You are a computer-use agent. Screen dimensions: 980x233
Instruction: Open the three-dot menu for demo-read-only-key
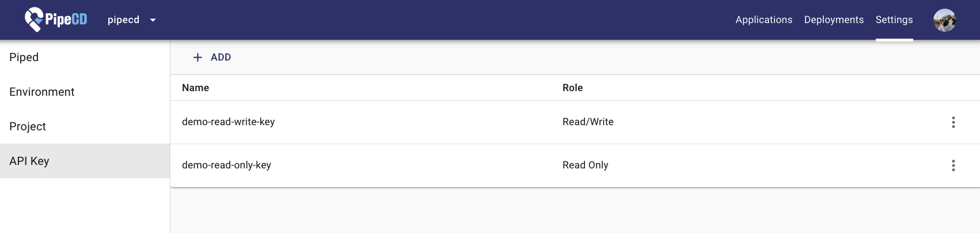pos(954,166)
